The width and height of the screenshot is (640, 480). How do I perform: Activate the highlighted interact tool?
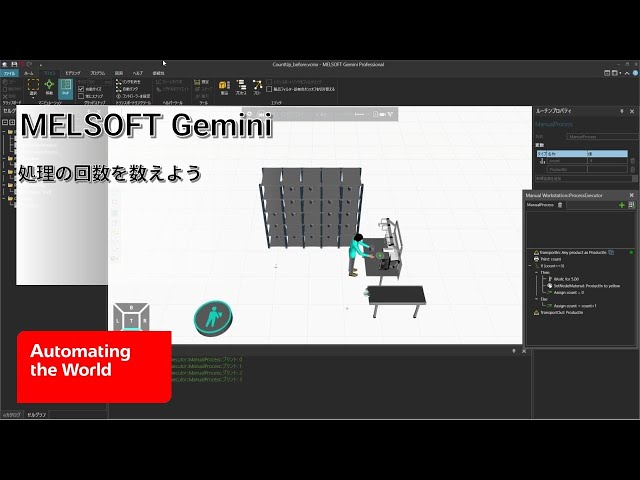click(65, 89)
